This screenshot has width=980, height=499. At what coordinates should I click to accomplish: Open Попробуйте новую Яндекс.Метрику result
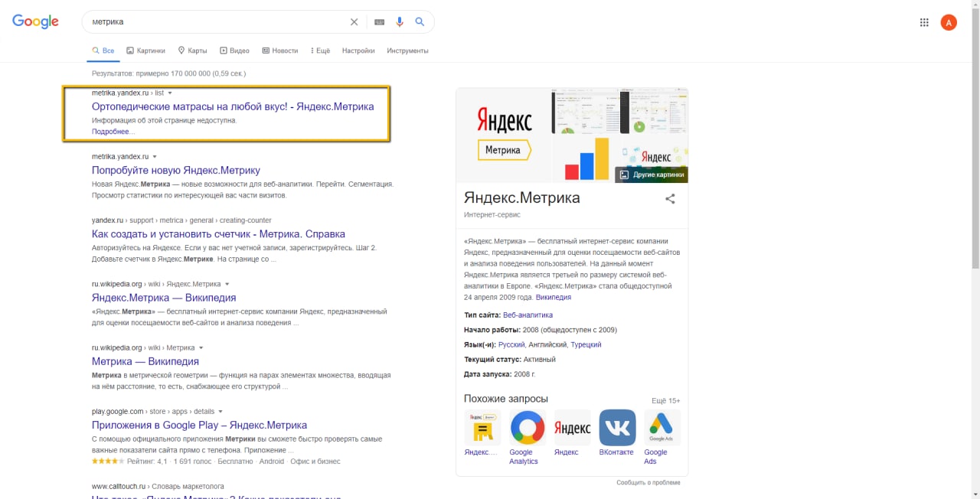pyautogui.click(x=176, y=170)
